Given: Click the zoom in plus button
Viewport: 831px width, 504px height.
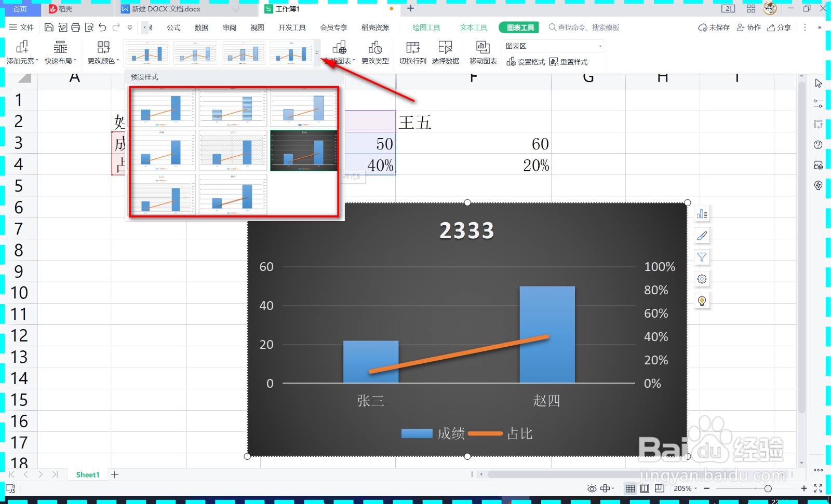Looking at the screenshot, I should tap(804, 488).
